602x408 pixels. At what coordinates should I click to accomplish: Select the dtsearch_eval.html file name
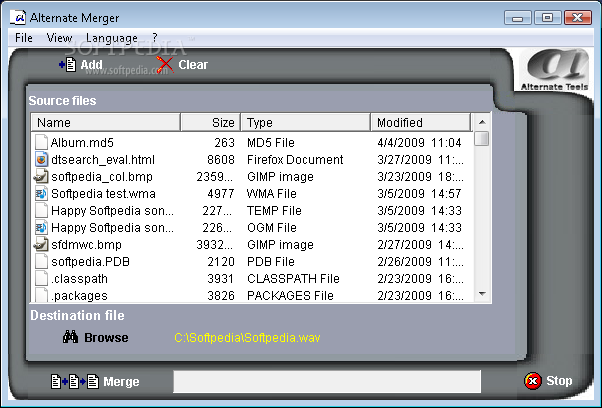103,159
